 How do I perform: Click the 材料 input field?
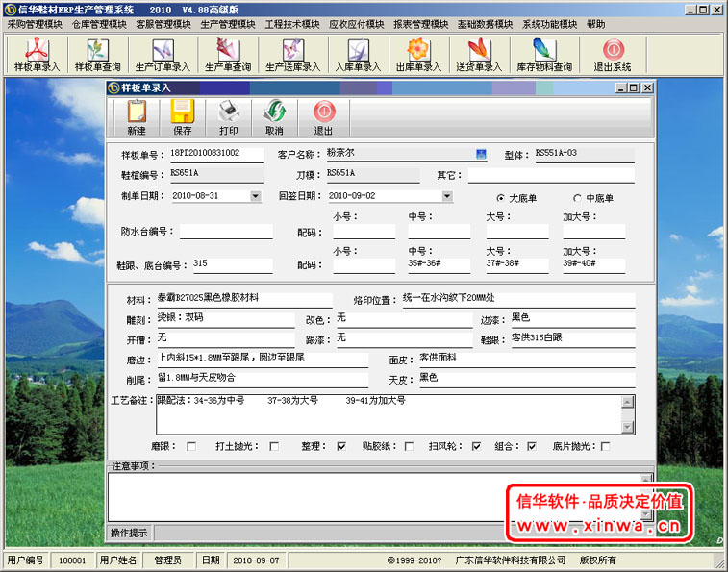244,300
